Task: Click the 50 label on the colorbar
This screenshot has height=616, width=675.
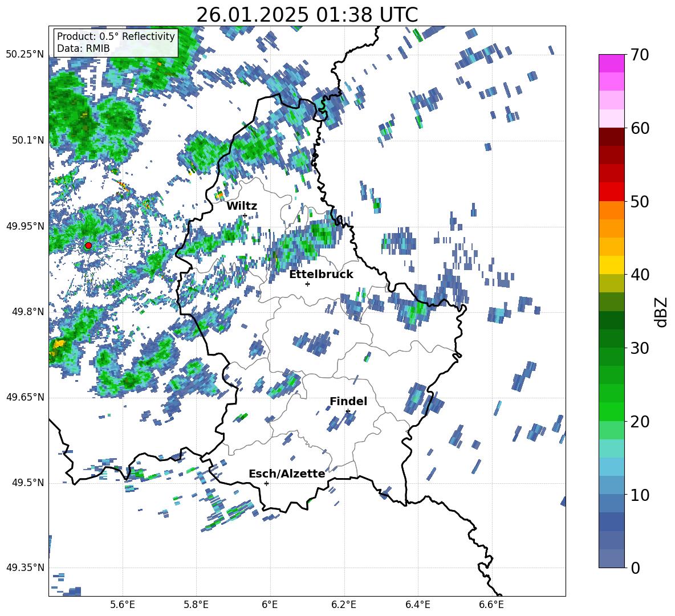Action: (640, 202)
